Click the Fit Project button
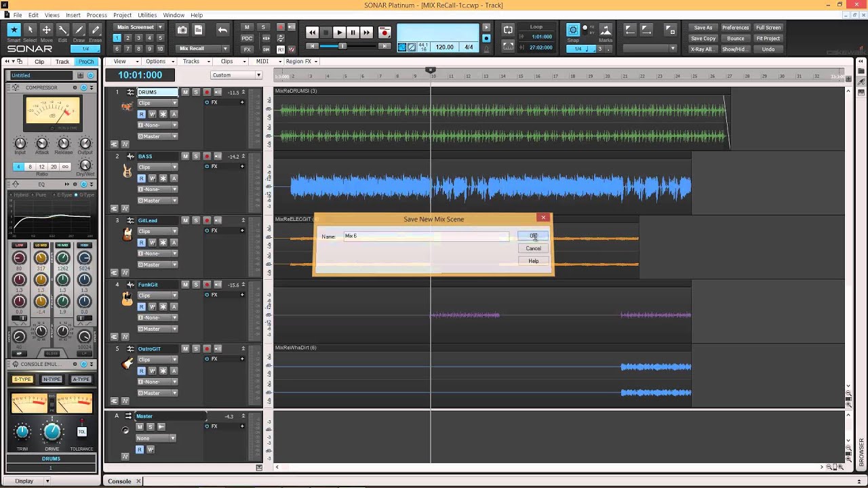This screenshot has height=488, width=868. [768, 39]
